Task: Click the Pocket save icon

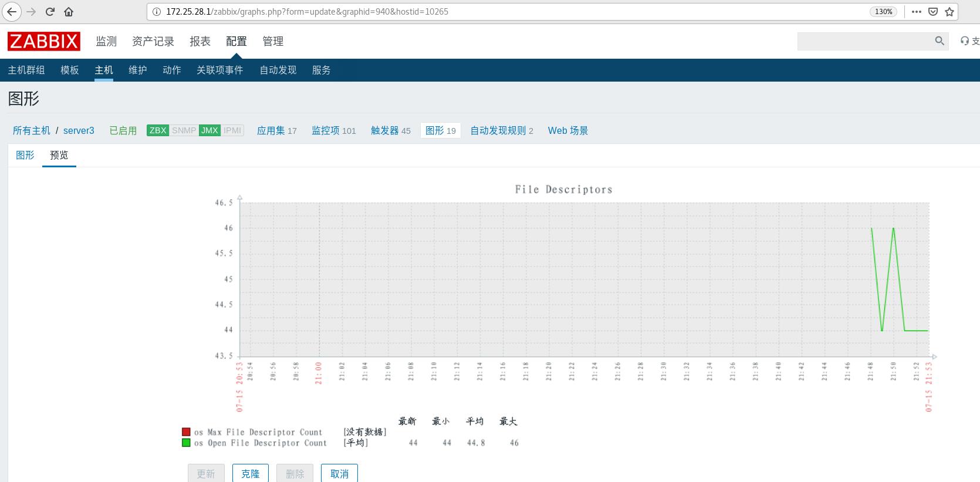Action: coord(933,12)
